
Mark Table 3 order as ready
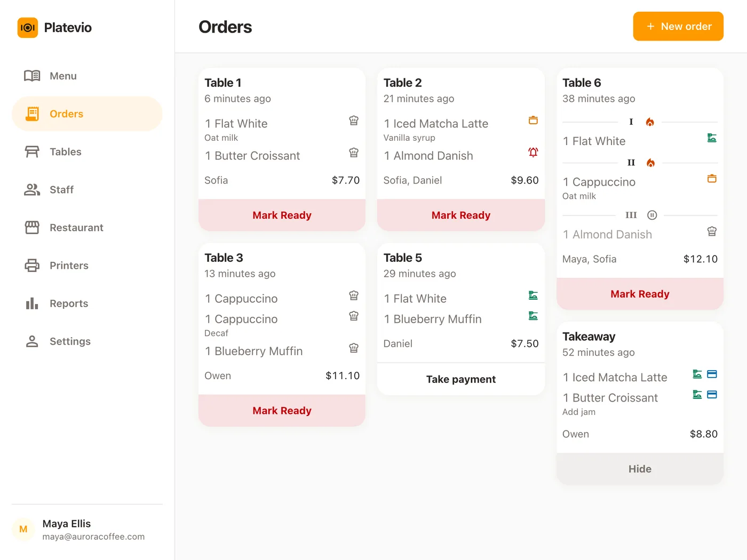point(282,411)
